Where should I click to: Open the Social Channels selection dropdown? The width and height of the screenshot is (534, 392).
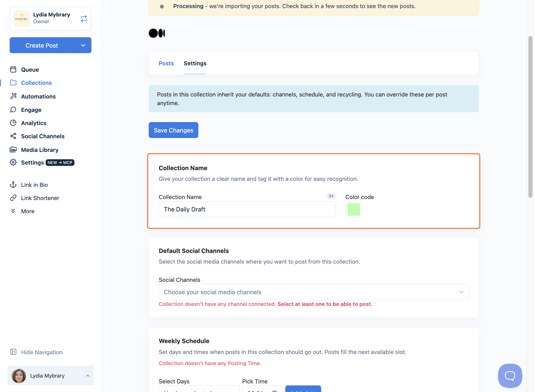click(314, 292)
